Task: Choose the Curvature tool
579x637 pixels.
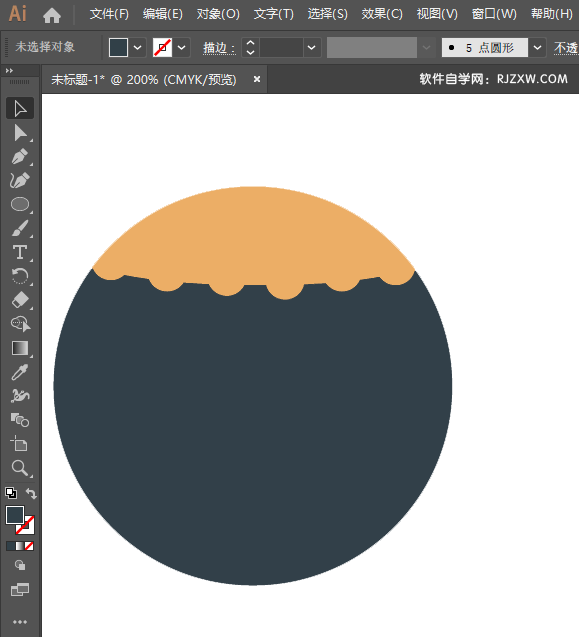Action: (x=20, y=180)
